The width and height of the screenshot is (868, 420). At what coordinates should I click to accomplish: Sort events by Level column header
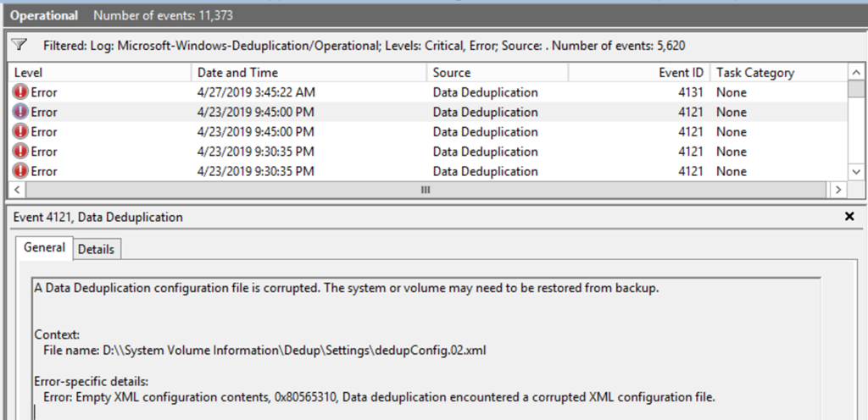click(29, 73)
